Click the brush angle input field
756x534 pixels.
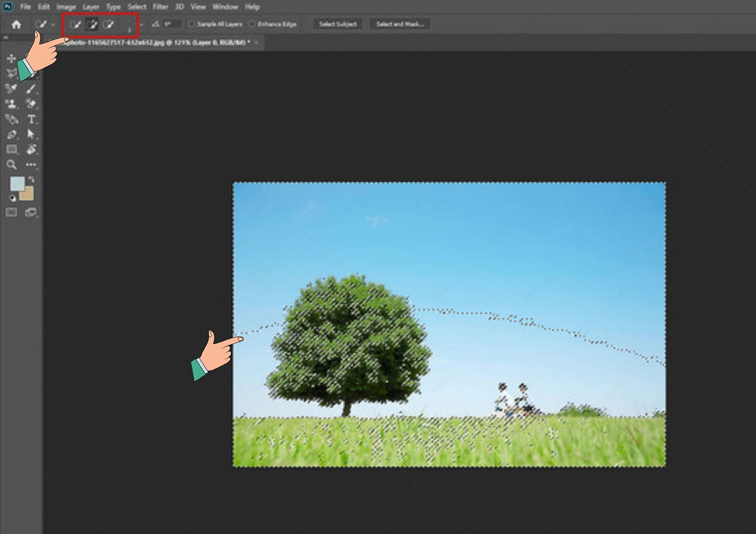(x=173, y=24)
